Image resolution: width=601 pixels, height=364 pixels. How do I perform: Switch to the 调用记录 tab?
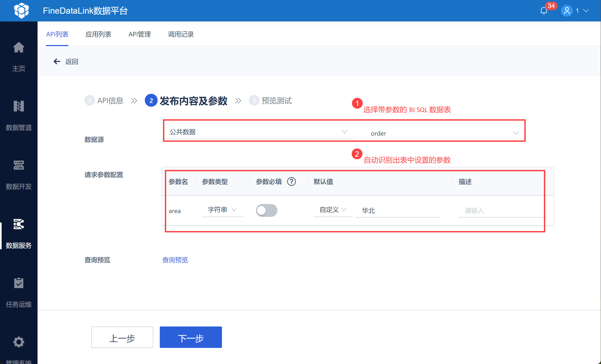[x=180, y=34]
